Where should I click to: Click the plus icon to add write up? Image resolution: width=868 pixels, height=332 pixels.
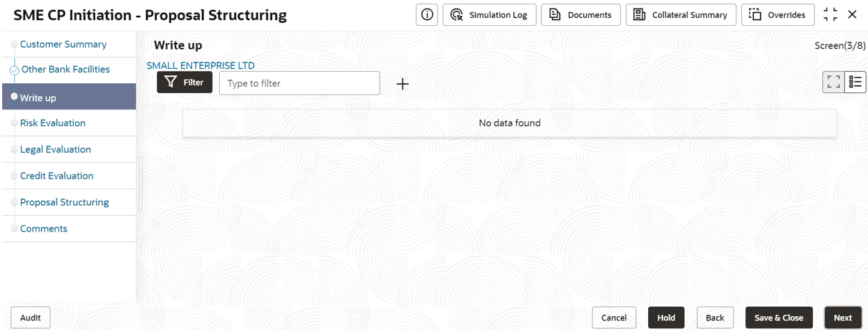(402, 84)
